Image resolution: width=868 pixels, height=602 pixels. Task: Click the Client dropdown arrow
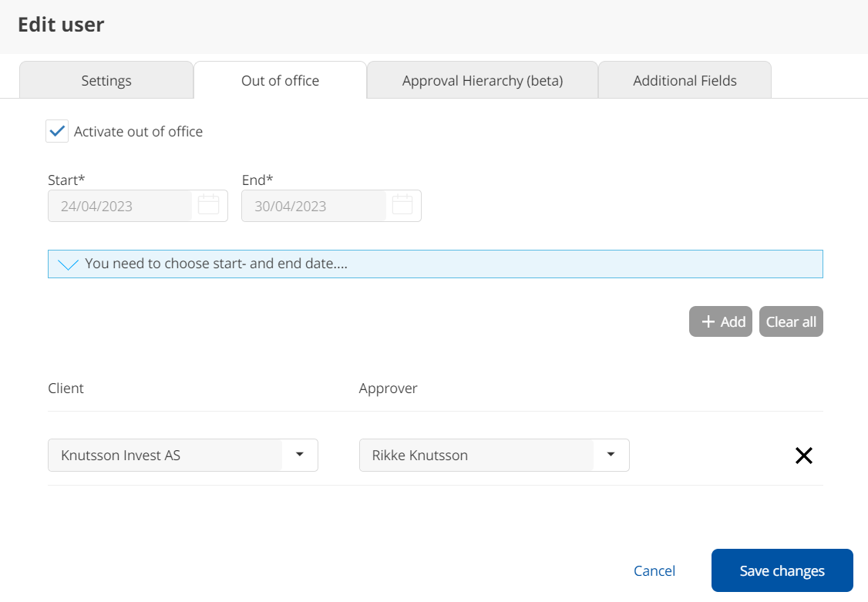click(300, 455)
